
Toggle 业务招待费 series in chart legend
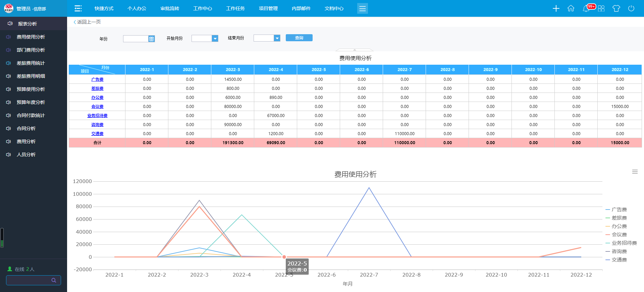tap(624, 243)
